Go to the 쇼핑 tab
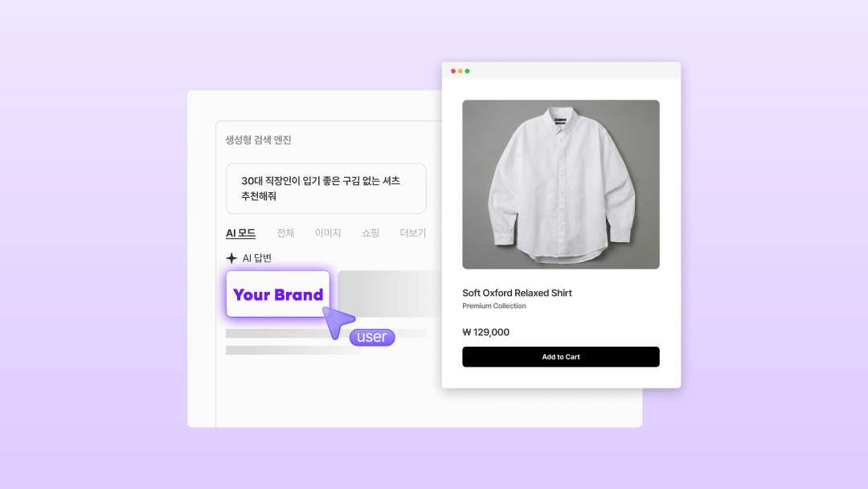Viewport: 868px width, 489px height. pos(371,233)
